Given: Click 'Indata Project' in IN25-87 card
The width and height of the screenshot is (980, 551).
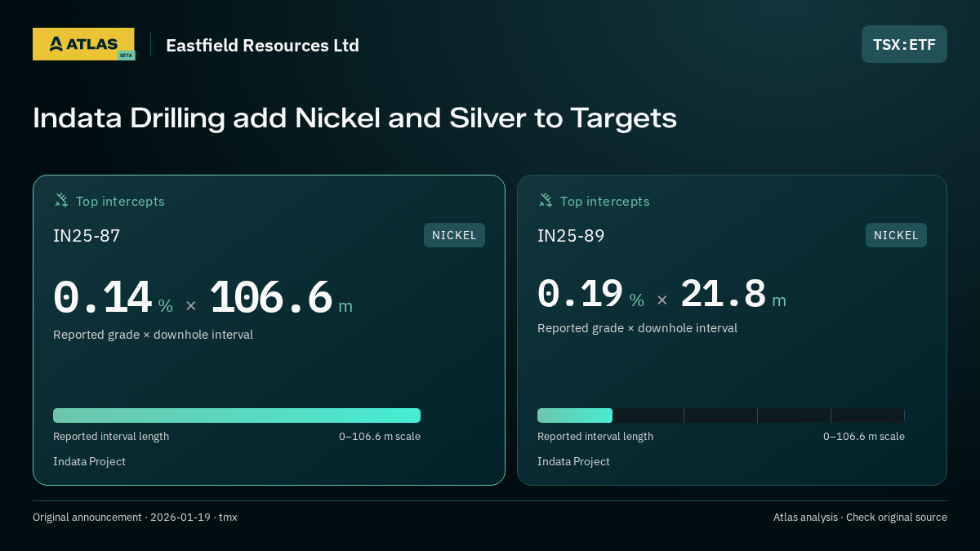Looking at the screenshot, I should pyautogui.click(x=89, y=462).
